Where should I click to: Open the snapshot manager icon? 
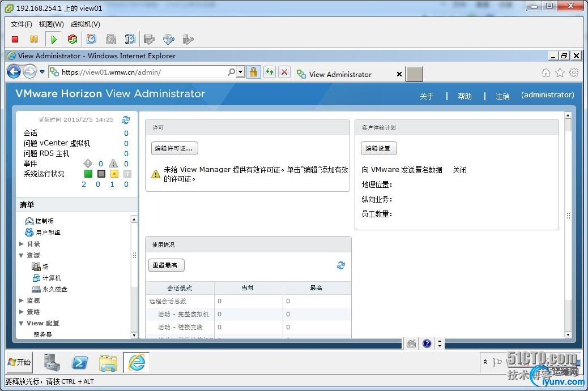tap(130, 39)
